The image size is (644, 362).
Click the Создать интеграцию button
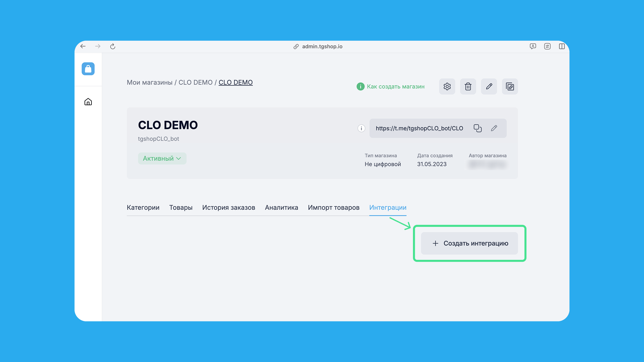pyautogui.click(x=469, y=243)
